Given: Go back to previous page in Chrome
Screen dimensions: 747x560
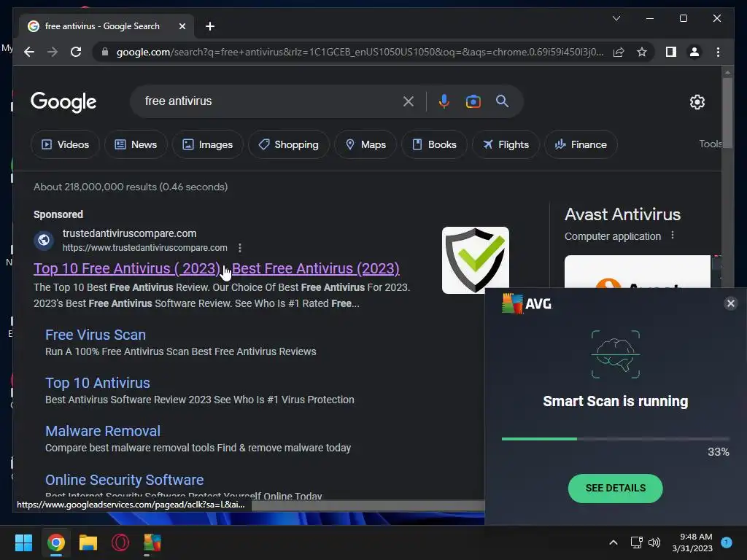Looking at the screenshot, I should click(x=29, y=52).
